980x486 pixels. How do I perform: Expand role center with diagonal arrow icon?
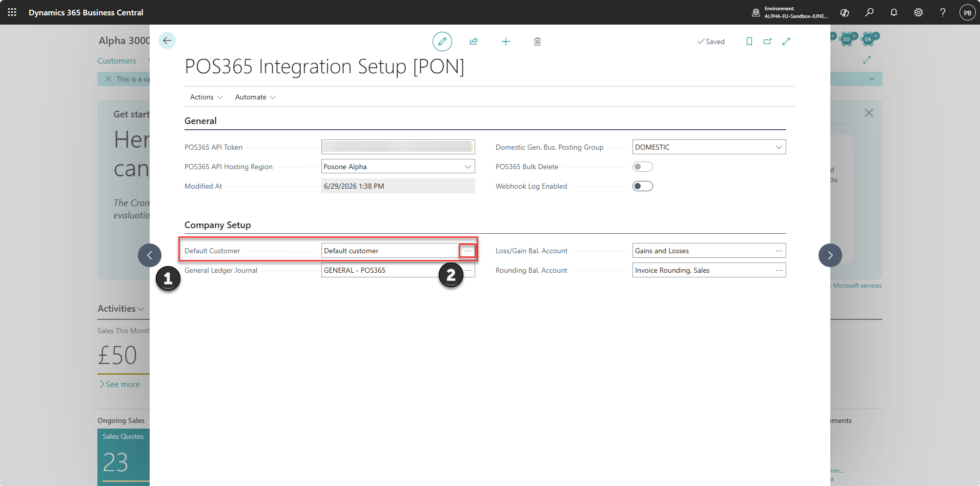click(x=867, y=60)
